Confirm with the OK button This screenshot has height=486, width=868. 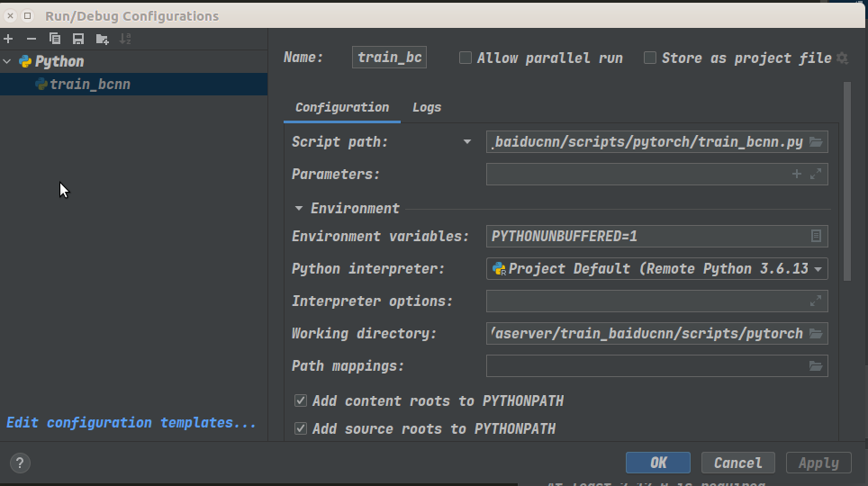click(x=658, y=463)
